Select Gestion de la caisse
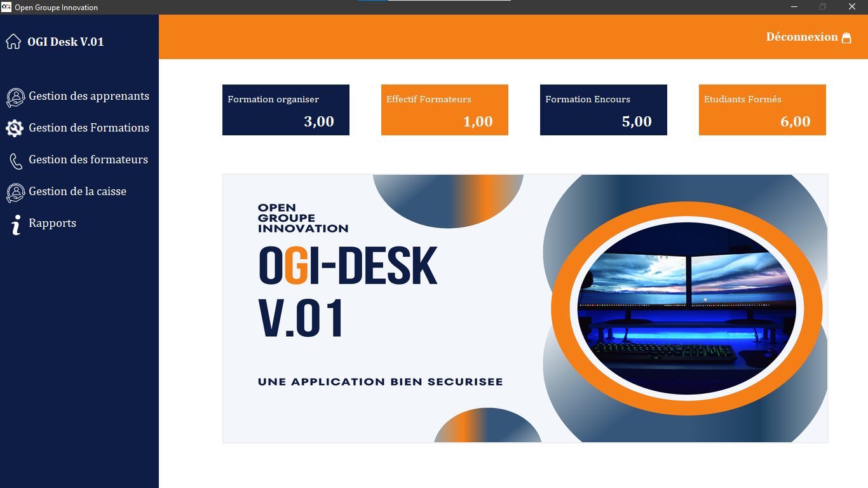The image size is (868, 488). [78, 192]
